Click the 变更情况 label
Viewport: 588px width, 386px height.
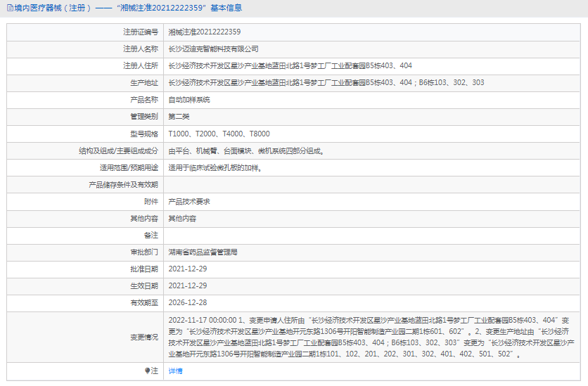[144, 337]
